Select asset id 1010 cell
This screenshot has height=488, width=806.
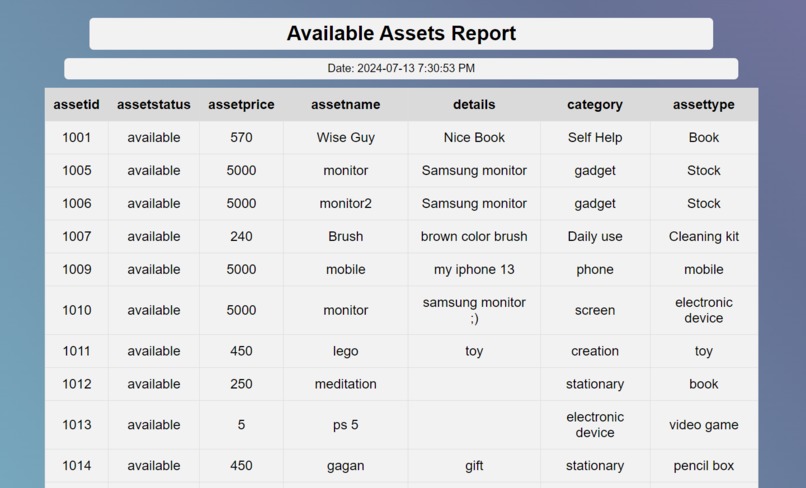pyautogui.click(x=77, y=310)
